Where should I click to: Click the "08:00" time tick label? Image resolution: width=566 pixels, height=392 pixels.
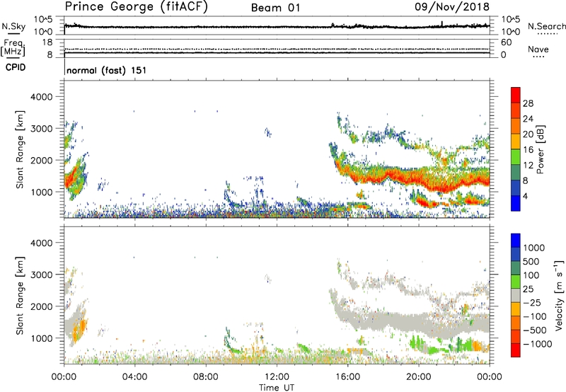pyautogui.click(x=205, y=377)
